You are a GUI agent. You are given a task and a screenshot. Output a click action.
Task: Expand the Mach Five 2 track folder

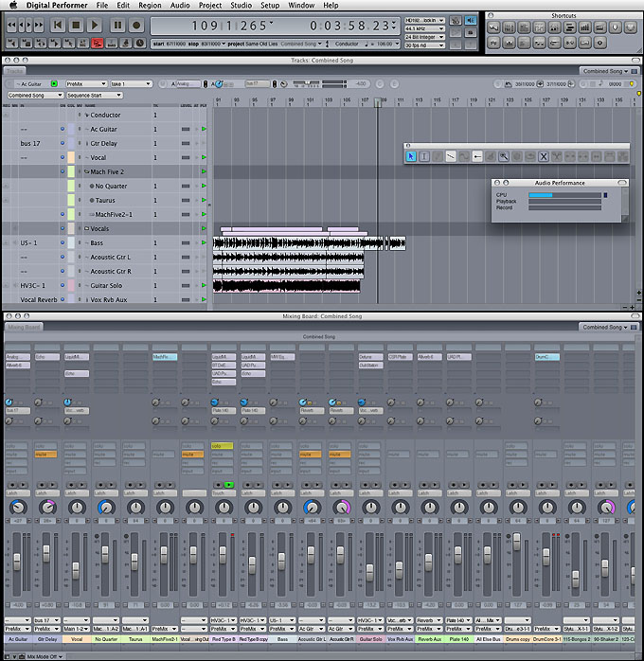pyautogui.click(x=87, y=171)
